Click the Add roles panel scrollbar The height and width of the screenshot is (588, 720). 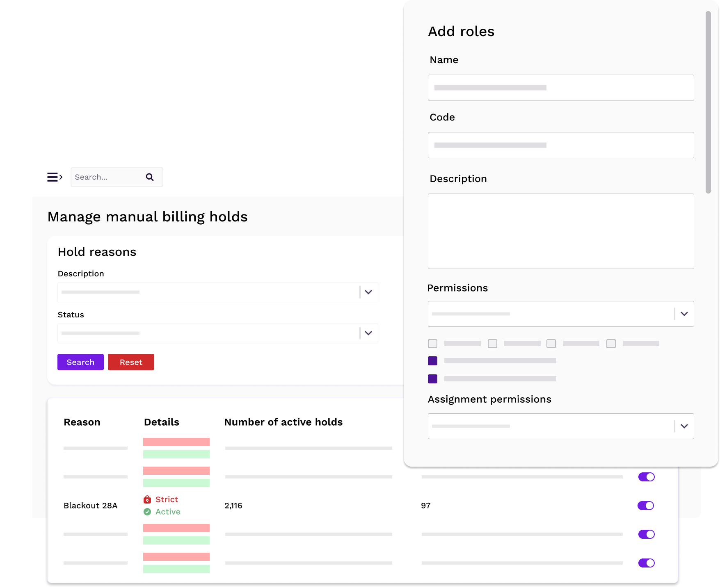click(708, 103)
